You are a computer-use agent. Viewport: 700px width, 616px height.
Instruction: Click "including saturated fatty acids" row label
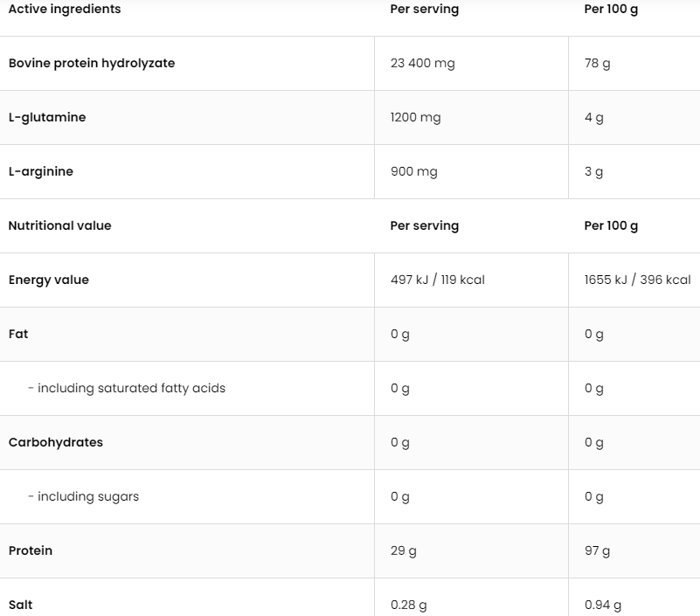pyautogui.click(x=127, y=388)
